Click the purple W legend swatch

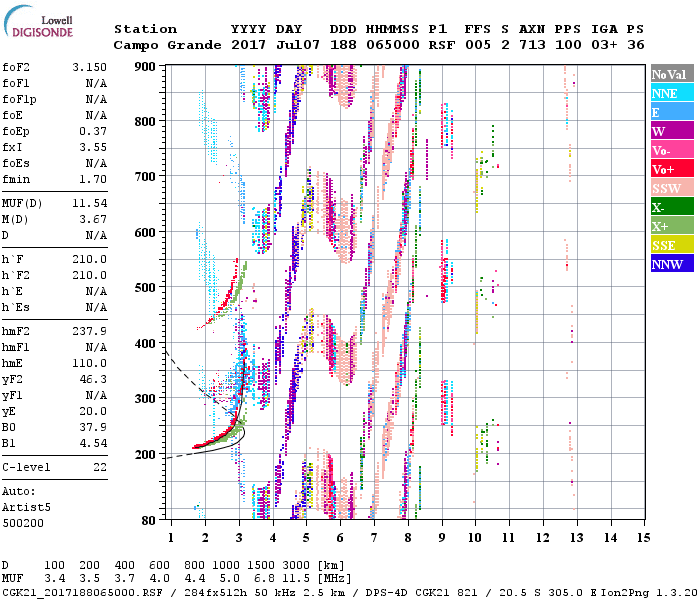(x=671, y=131)
